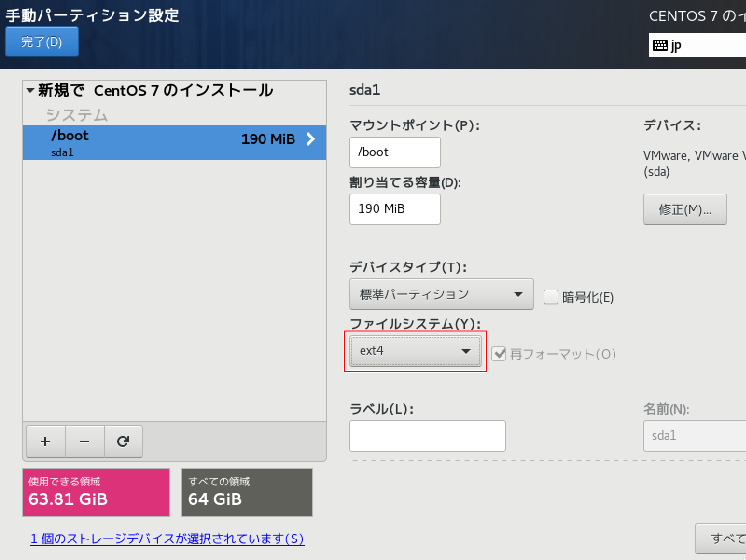Viewport: 746px width, 560px height.
Task: Add a new mount point with plus
Action: pyautogui.click(x=46, y=442)
